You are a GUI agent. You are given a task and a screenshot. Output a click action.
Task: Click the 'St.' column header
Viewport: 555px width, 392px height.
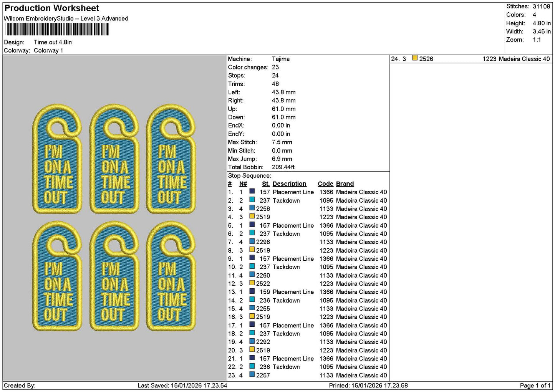[266, 184]
